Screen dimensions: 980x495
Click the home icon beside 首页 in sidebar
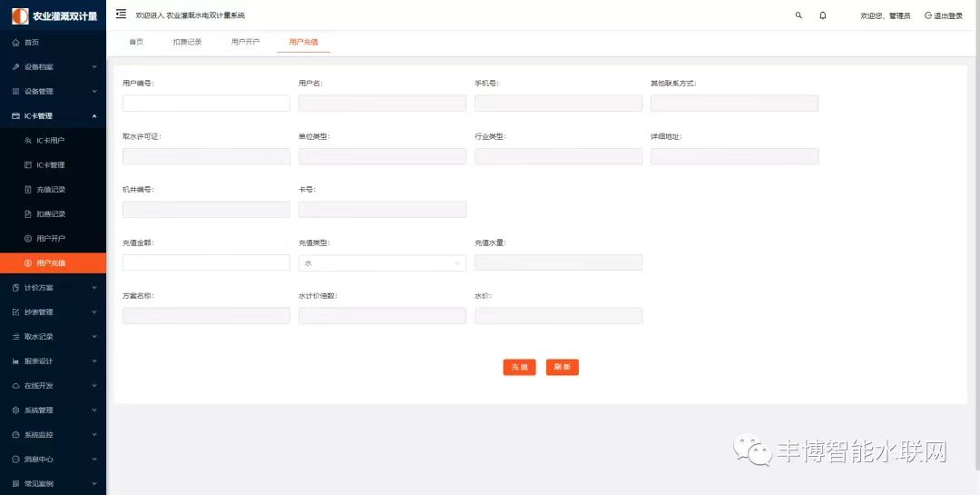coord(15,43)
